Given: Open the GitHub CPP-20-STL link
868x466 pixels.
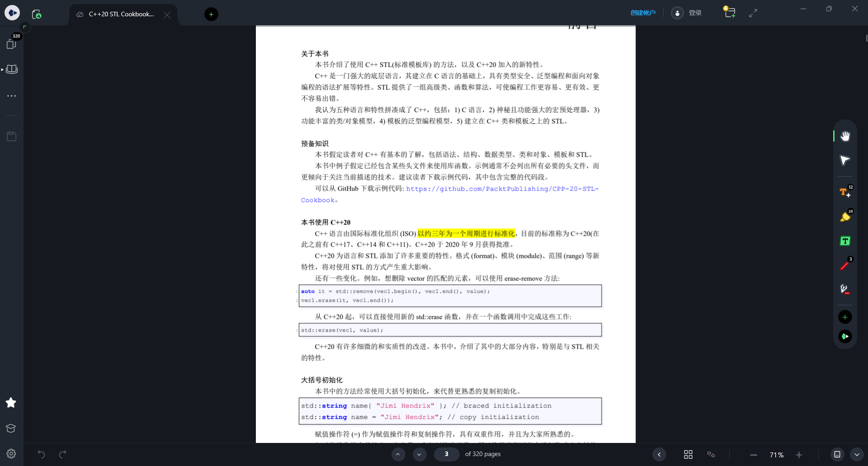Looking at the screenshot, I should pyautogui.click(x=502, y=189).
